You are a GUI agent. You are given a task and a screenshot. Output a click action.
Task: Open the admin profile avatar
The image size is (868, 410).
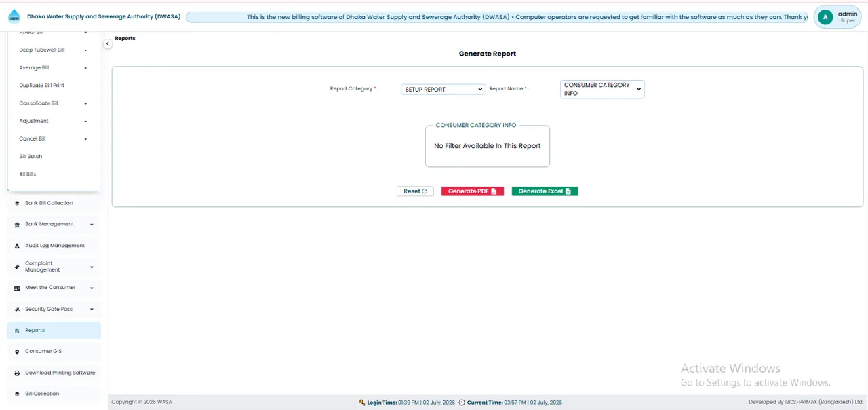(825, 17)
